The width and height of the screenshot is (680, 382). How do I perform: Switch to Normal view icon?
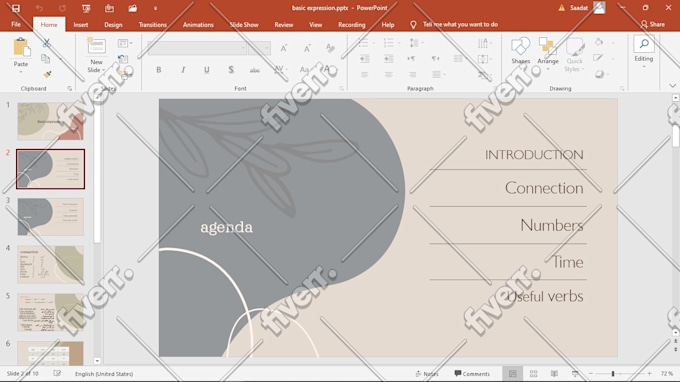pos(513,373)
